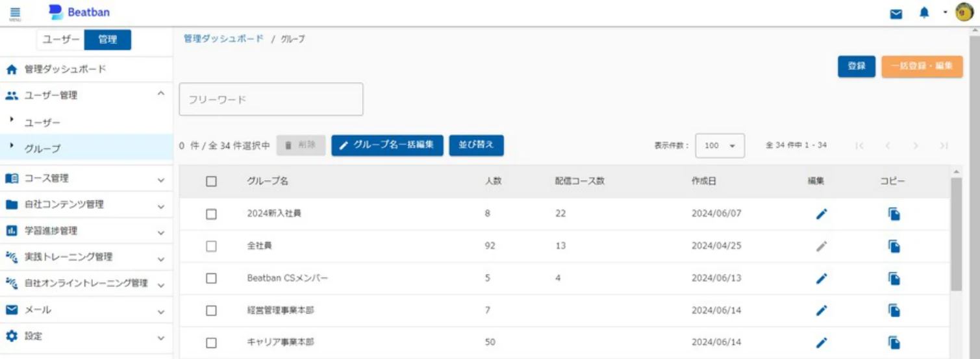Check the 2024新入社員 row checkbox
Screen dimensions: 980x359
pos(211,214)
